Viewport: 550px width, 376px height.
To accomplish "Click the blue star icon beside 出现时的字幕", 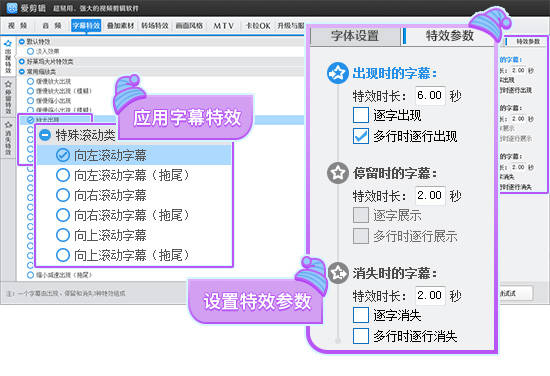I will coord(338,73).
